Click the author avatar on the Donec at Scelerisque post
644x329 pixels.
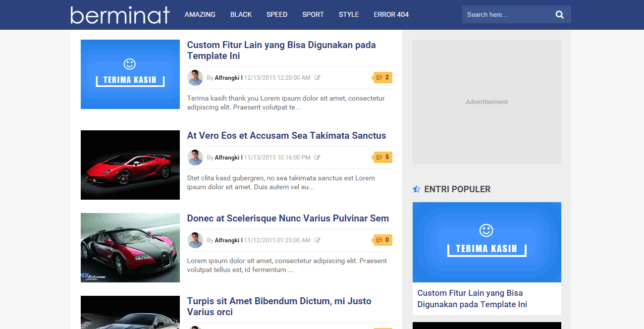(x=195, y=240)
